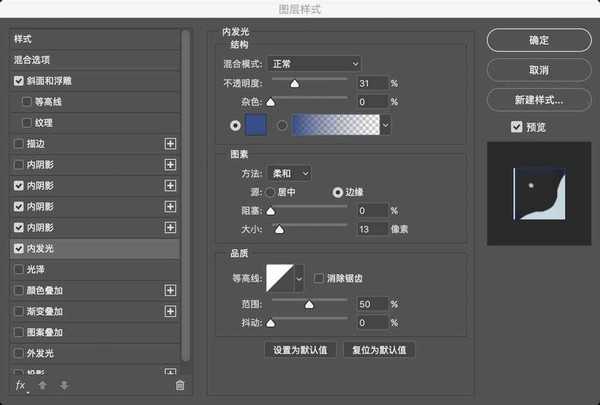Click the 大小 pixel value input field
600x405 pixels.
(371, 229)
